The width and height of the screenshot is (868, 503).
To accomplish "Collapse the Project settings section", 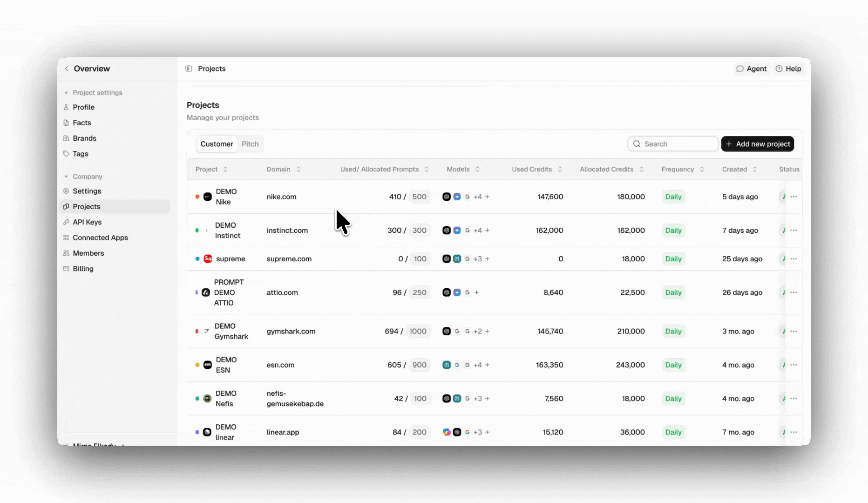I will pos(66,93).
